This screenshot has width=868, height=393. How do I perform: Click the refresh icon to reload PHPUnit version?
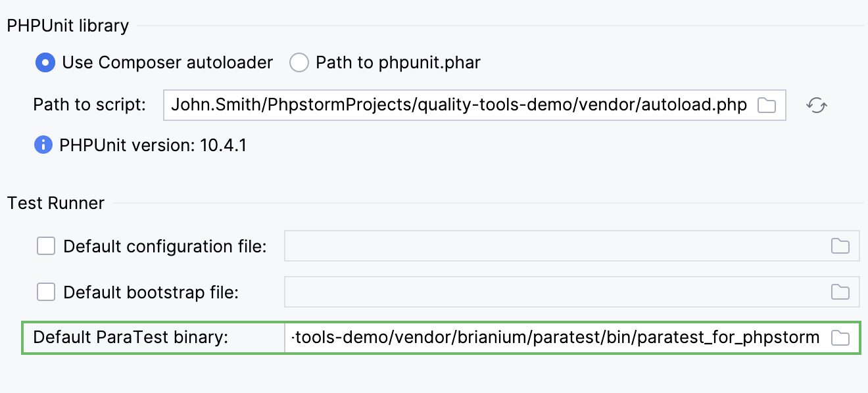[817, 104]
